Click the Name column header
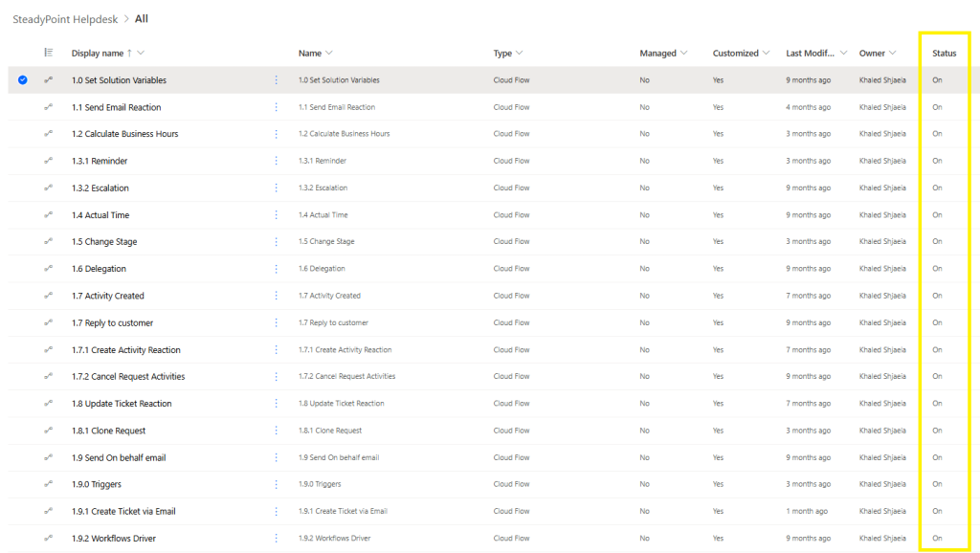This screenshot has width=980, height=553. point(310,54)
